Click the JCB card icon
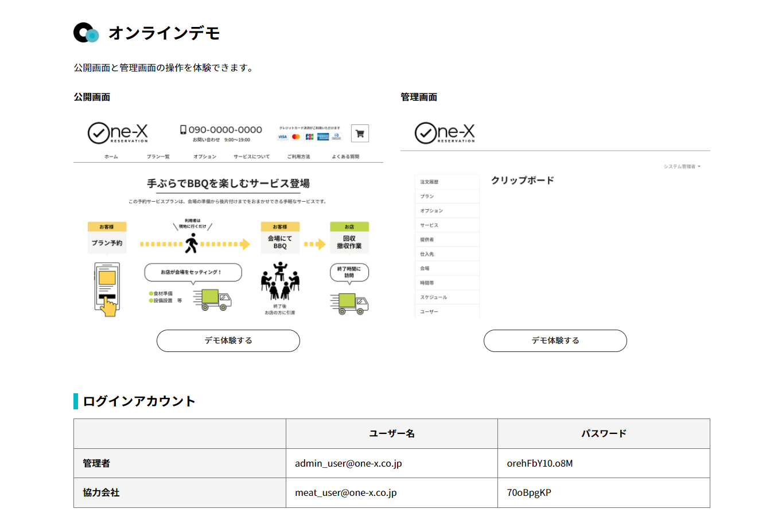This screenshot has width=774, height=532. point(309,137)
